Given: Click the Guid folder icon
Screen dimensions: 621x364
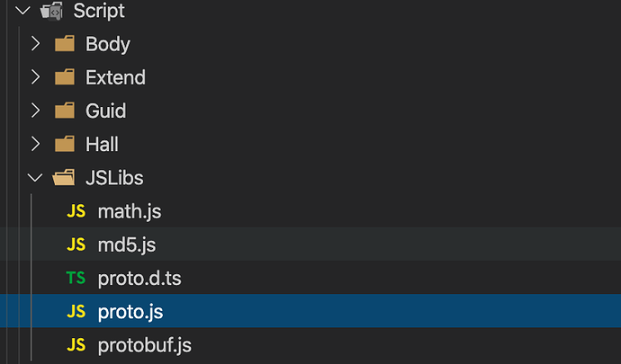Looking at the screenshot, I should pyautogui.click(x=64, y=111).
